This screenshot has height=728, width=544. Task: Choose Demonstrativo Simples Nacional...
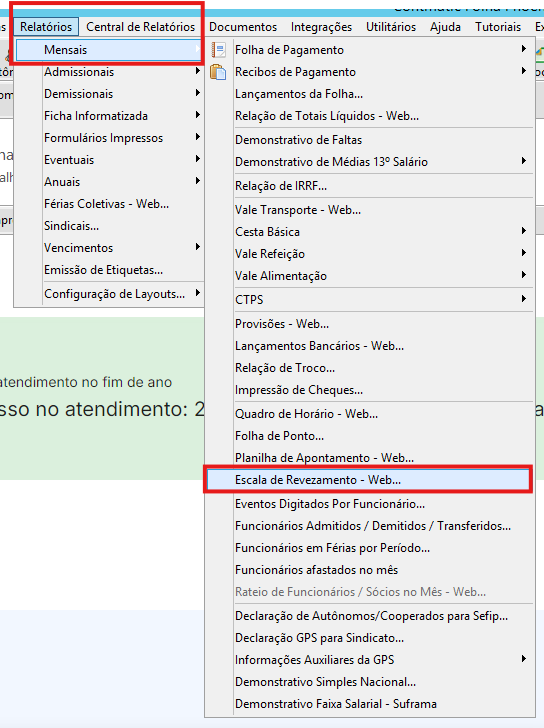click(370, 682)
